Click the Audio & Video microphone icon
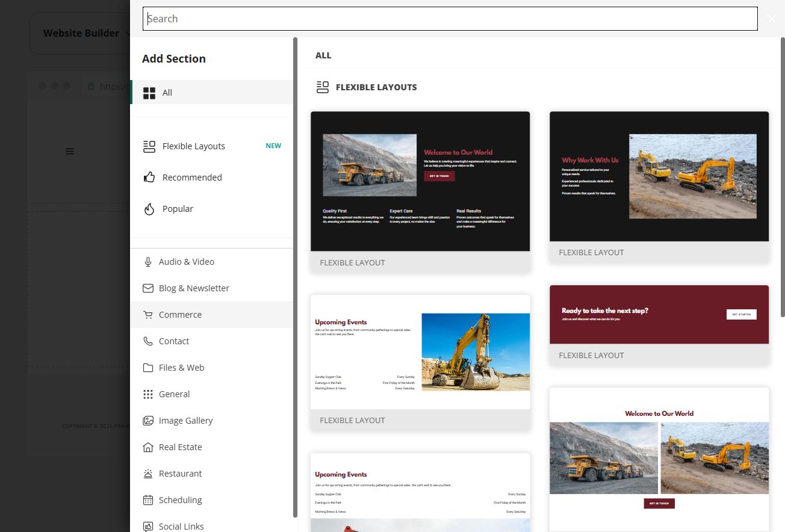Image resolution: width=785 pixels, height=532 pixels. click(x=148, y=262)
